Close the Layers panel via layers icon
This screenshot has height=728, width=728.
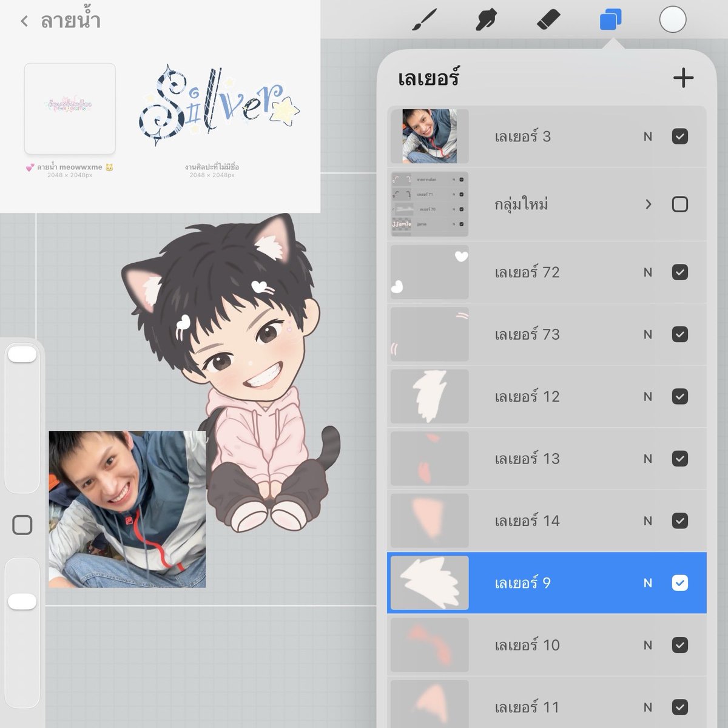610,20
